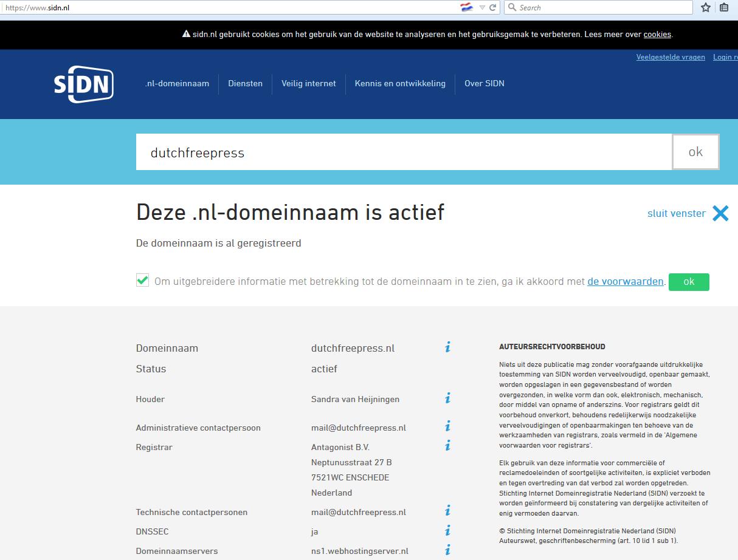Screen dimensions: 738x560
Task: Untick the terms agreement checkbox
Action: pyautogui.click(x=142, y=281)
